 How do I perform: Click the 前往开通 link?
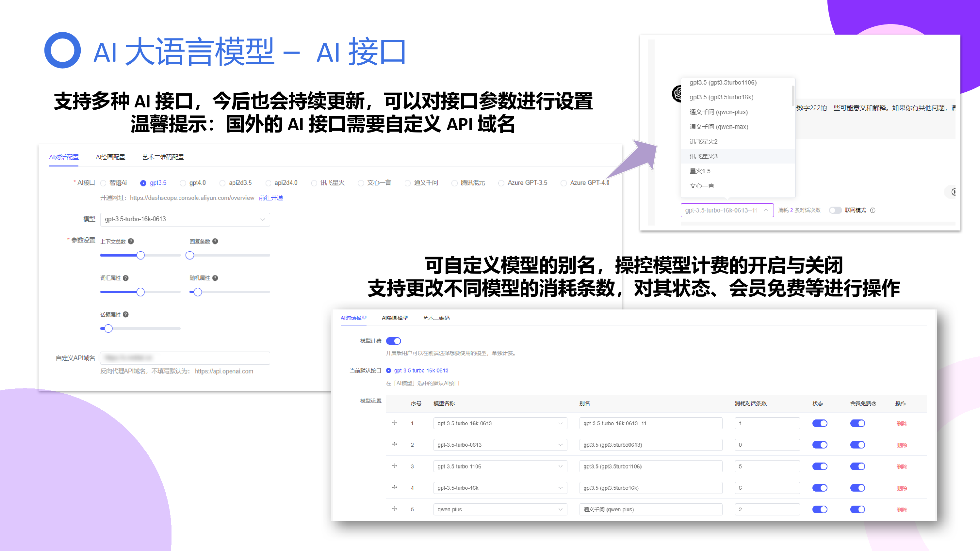[270, 198]
